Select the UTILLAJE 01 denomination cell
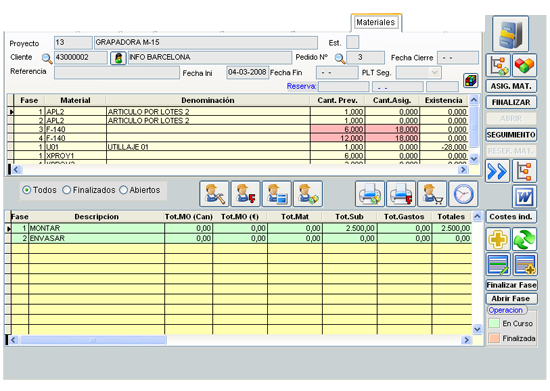 click(208, 147)
